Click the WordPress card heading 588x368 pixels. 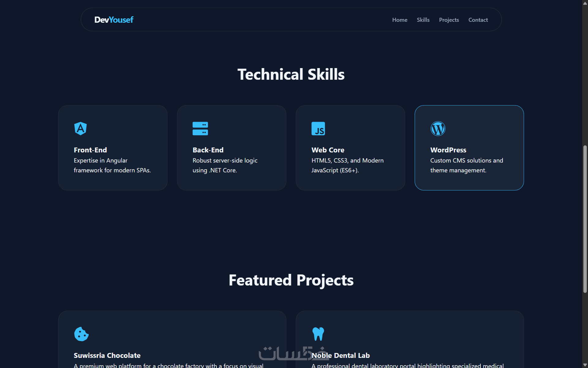448,150
